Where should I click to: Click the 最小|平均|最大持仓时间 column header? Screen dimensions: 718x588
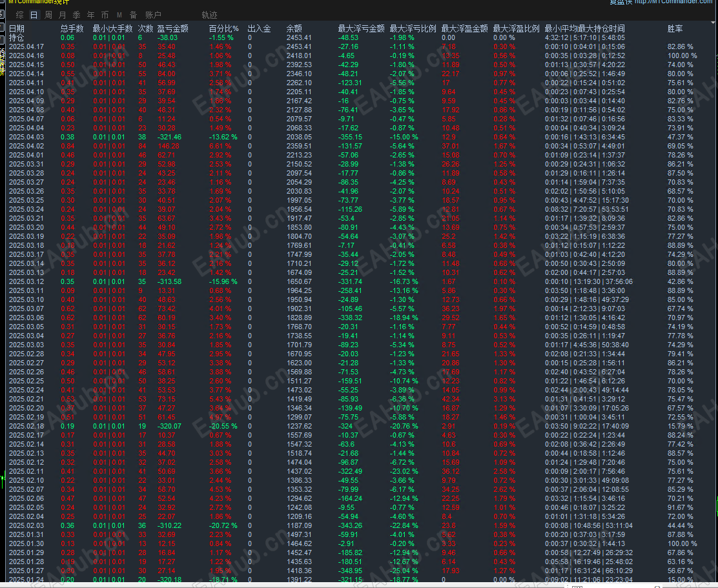tap(584, 28)
